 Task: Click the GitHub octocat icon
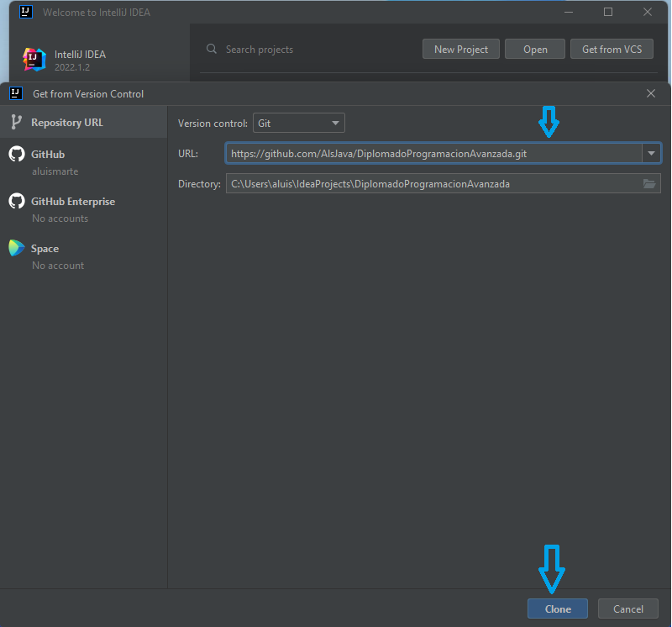pyautogui.click(x=17, y=154)
